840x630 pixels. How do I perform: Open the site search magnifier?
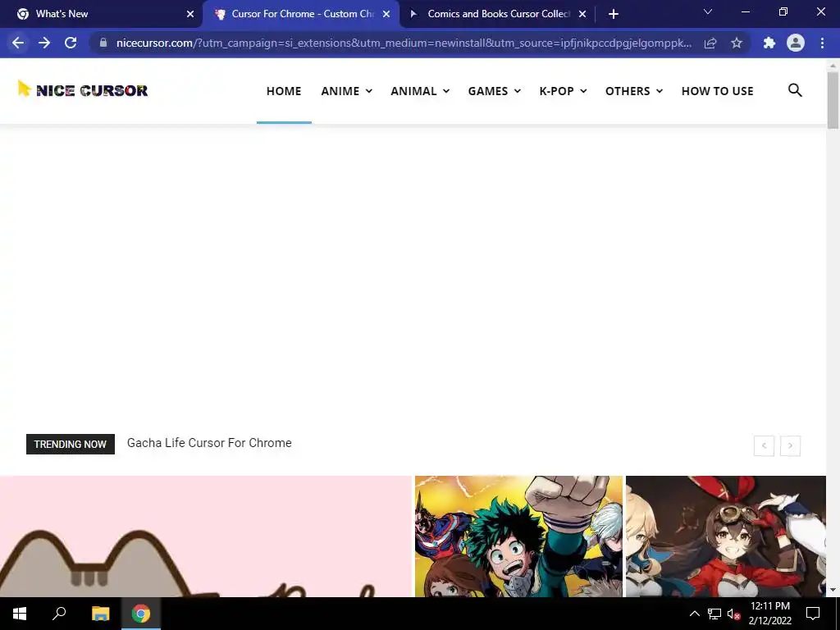coord(795,90)
